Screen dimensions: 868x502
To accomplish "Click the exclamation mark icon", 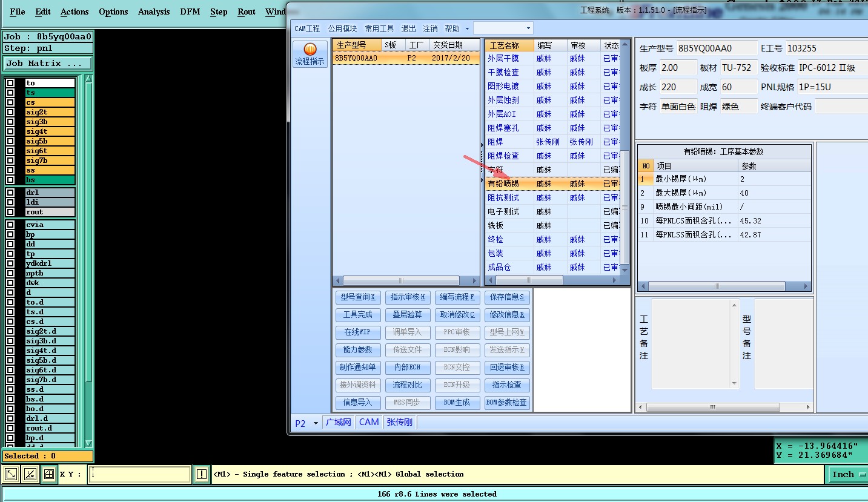I will (202, 474).
